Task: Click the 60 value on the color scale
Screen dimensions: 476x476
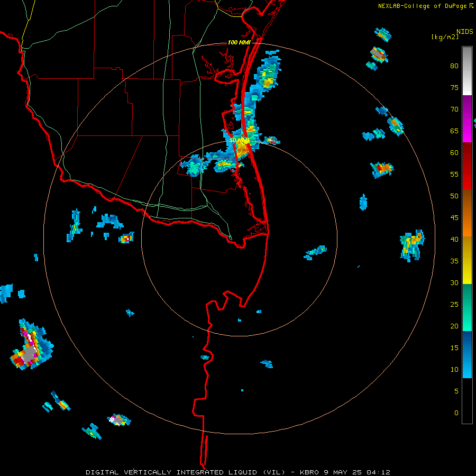Action: [x=454, y=153]
